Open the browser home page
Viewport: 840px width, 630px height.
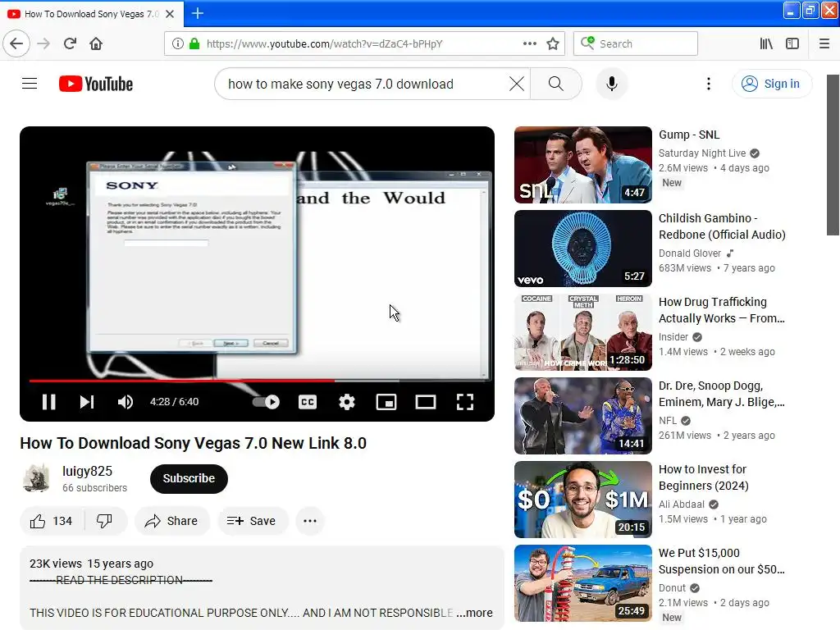click(x=96, y=43)
